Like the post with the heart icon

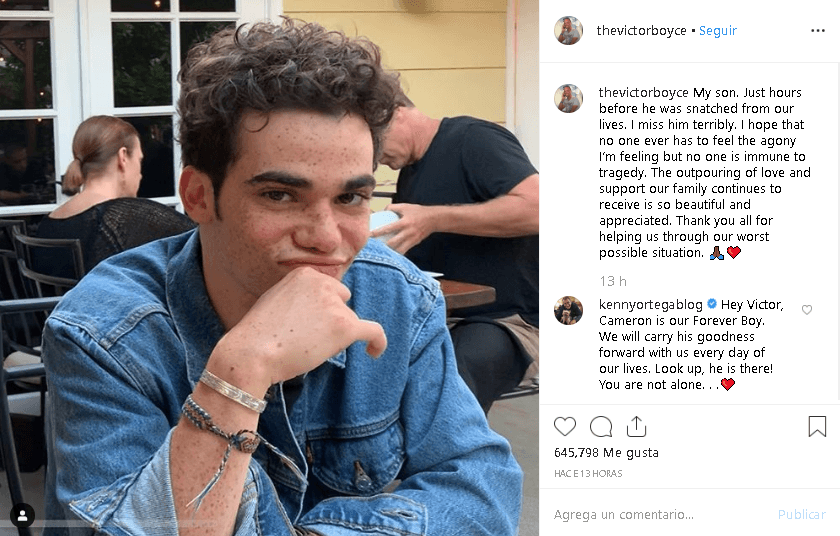tap(565, 427)
